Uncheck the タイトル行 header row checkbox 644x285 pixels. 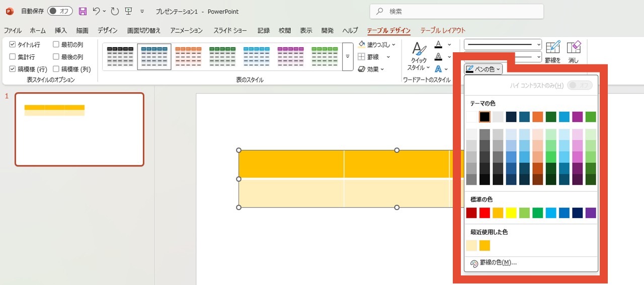click(x=13, y=45)
